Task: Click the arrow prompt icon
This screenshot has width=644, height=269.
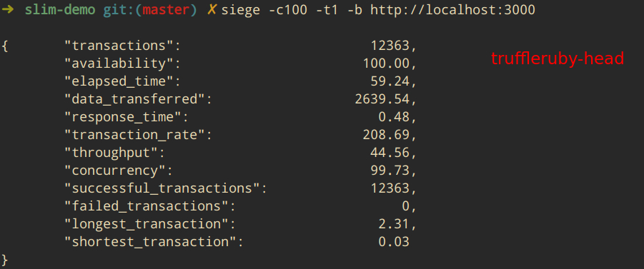Action: 8,9
